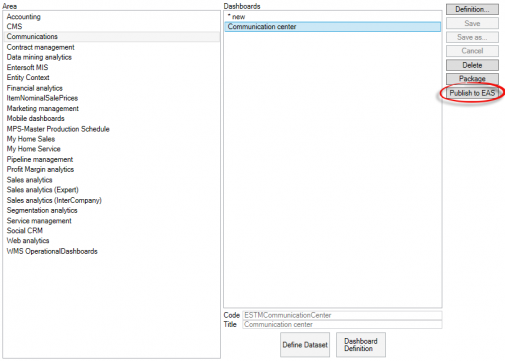Select Contract management area
Screen dimensions: 505x361
[x=112, y=47]
